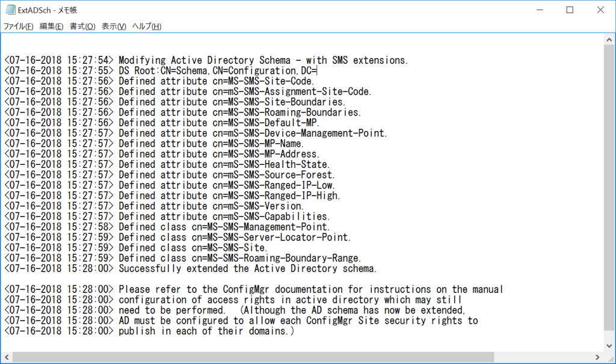This screenshot has width=616, height=364.
Task: Click text 'cn=MS-SMS-Default-MP.'
Action: pyautogui.click(x=266, y=123)
